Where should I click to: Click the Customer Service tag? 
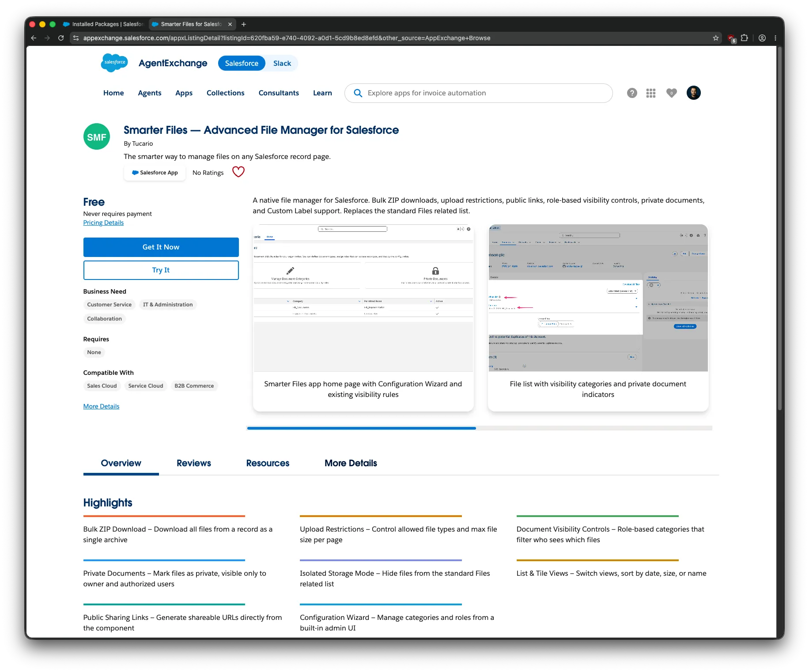(109, 305)
